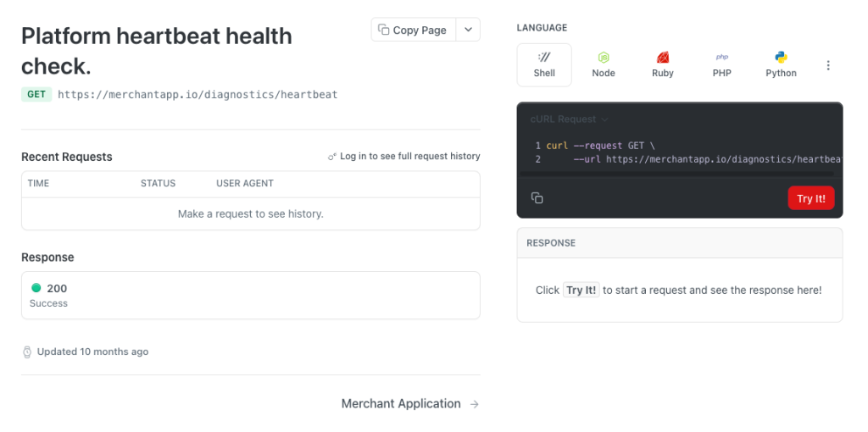Click the STATUS column header

coord(158,183)
